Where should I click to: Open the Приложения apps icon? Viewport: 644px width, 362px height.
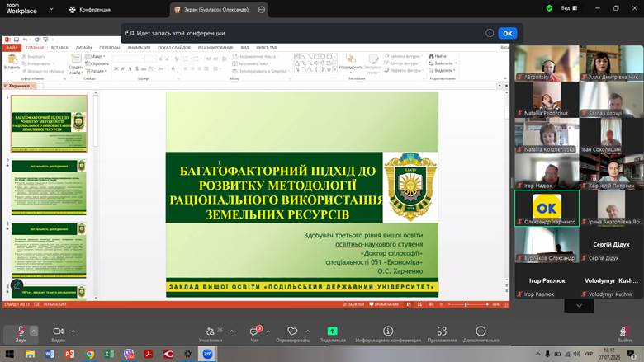442,331
